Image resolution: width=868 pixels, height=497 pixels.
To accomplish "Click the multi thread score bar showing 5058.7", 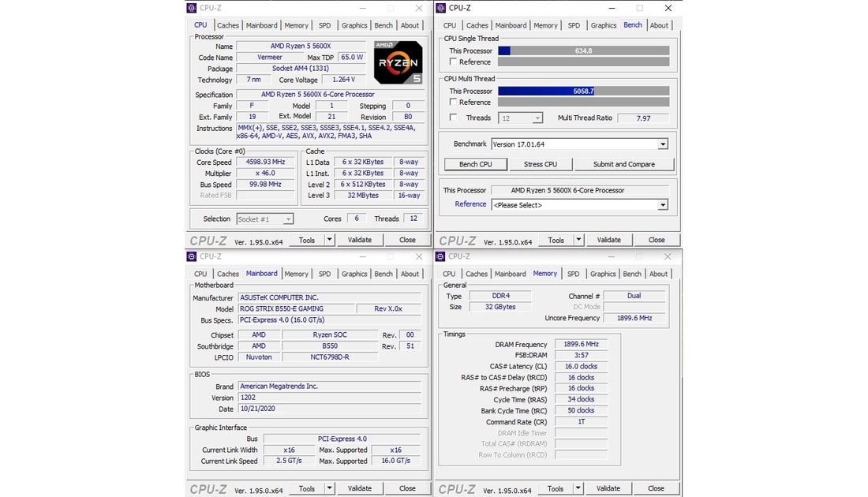I will [x=583, y=91].
